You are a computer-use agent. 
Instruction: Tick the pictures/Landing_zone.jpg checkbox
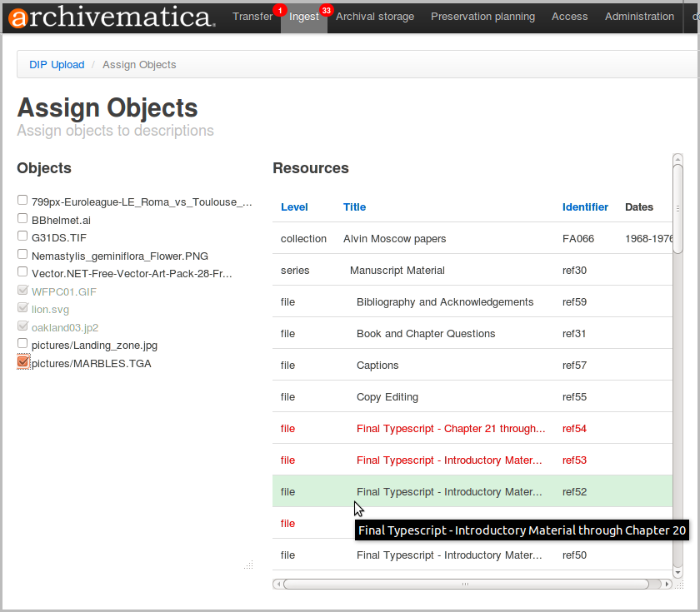[x=22, y=344]
